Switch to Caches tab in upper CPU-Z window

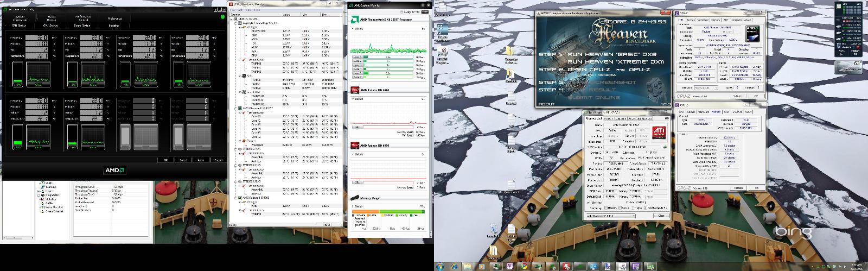click(x=691, y=20)
